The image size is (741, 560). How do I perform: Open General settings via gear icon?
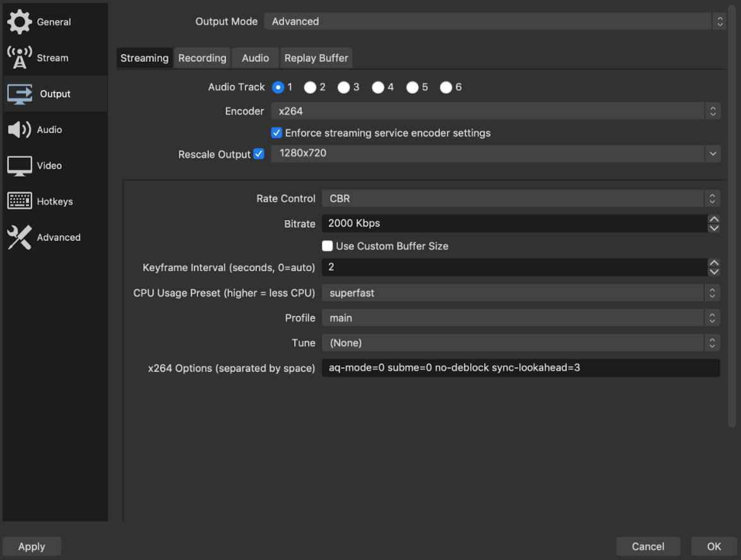pyautogui.click(x=20, y=21)
